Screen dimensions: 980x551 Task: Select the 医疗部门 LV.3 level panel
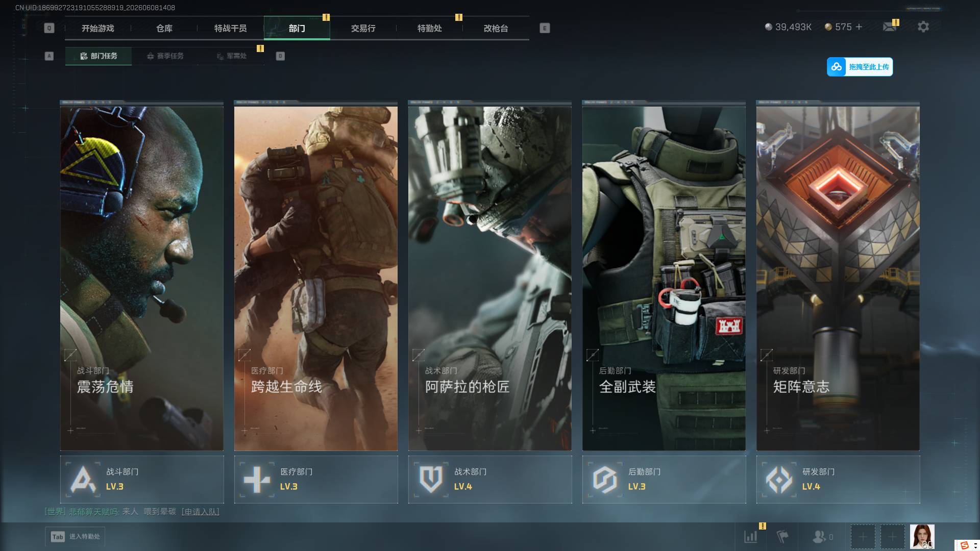click(316, 480)
